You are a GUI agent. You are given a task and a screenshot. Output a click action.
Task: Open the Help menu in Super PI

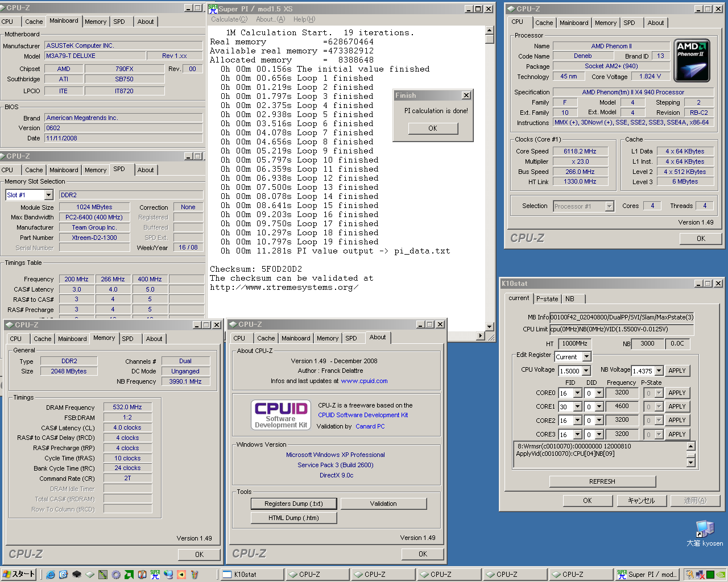(304, 19)
